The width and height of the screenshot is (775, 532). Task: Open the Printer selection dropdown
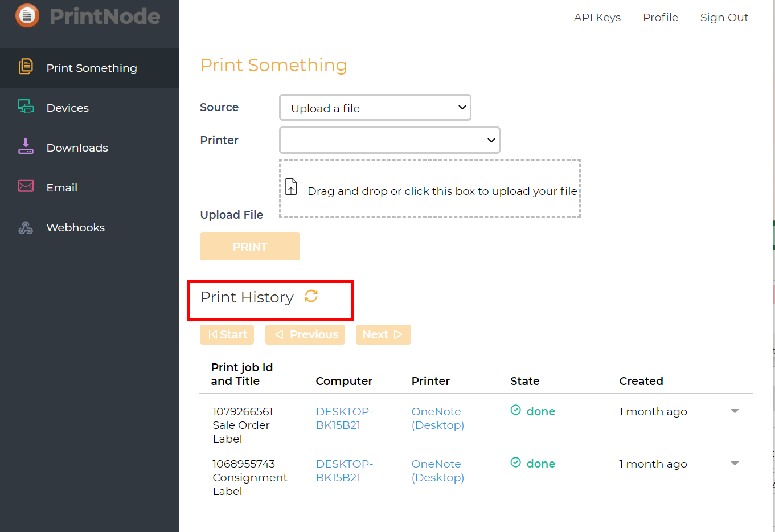point(389,140)
